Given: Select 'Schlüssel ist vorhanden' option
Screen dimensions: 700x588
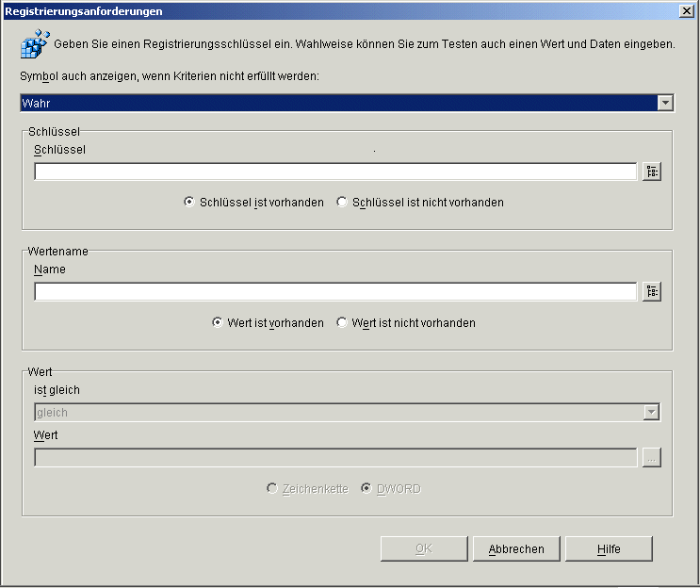Looking at the screenshot, I should point(190,203).
